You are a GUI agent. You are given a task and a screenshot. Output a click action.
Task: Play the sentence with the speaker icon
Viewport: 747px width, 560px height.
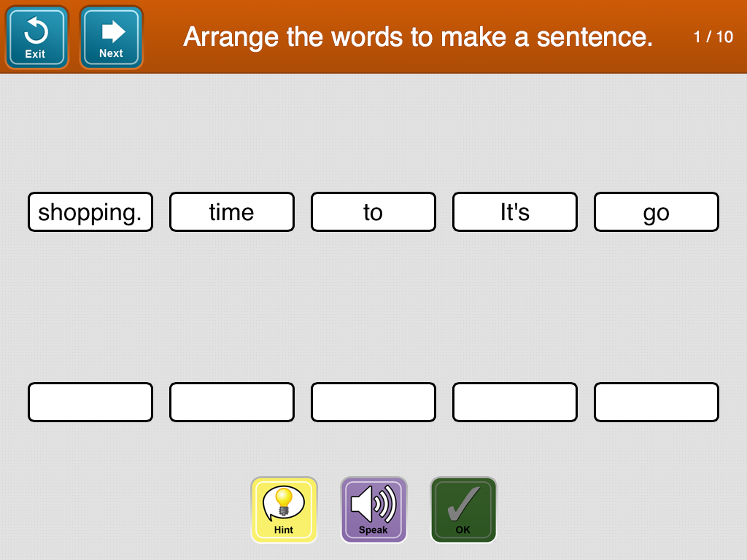coord(373,502)
